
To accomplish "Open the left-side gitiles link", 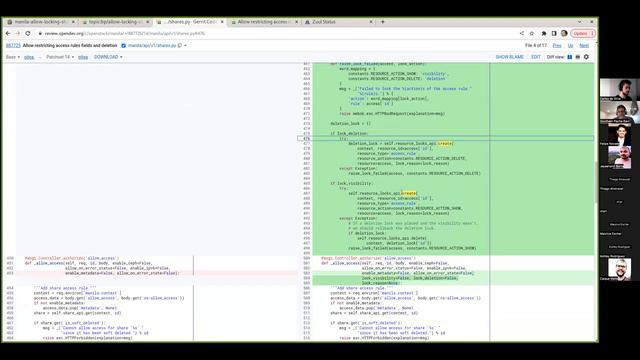I will (x=29, y=57).
